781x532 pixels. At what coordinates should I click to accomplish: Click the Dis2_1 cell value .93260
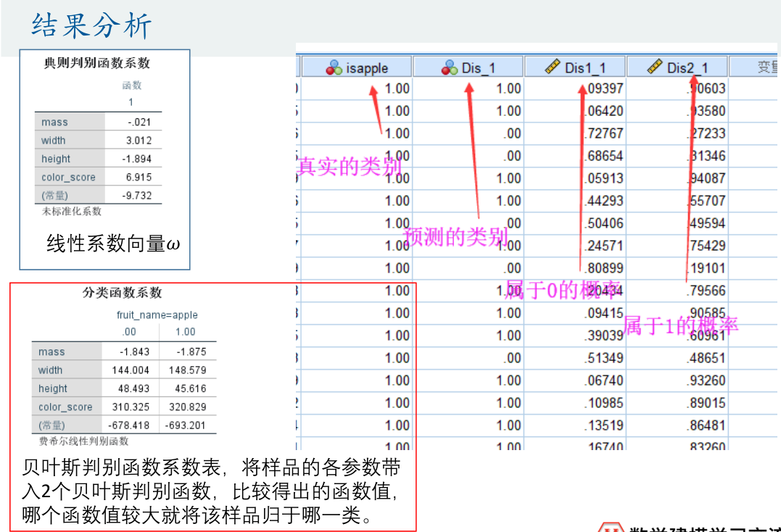pyautogui.click(x=706, y=381)
